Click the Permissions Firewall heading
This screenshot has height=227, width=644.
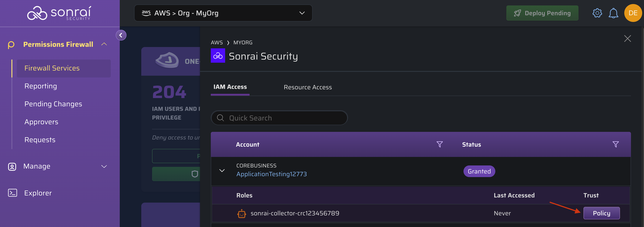[x=58, y=45]
